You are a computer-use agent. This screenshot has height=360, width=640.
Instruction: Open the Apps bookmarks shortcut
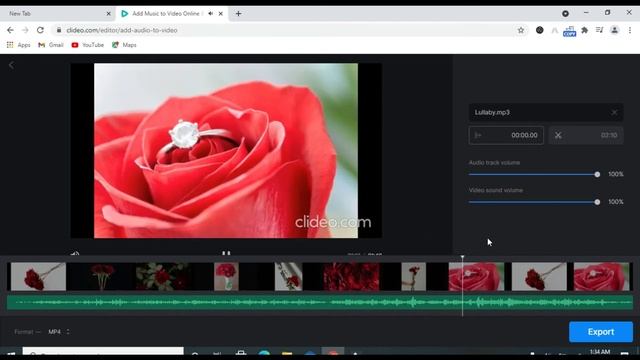tap(18, 45)
